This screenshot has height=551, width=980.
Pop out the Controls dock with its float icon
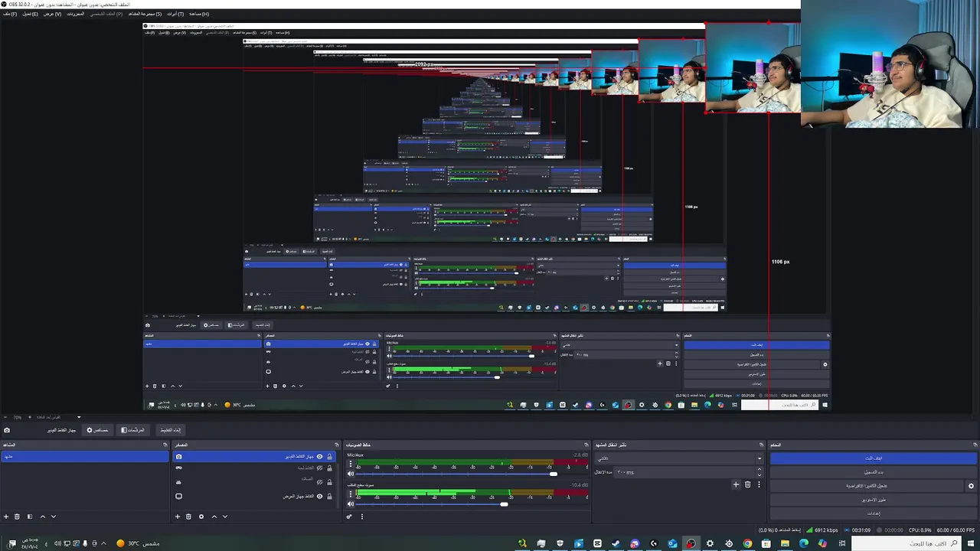[975, 445]
